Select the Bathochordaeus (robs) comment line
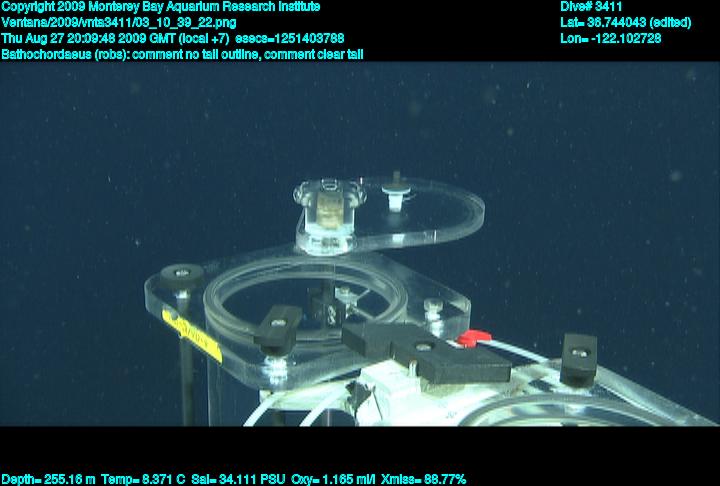720x486 pixels. click(182, 55)
